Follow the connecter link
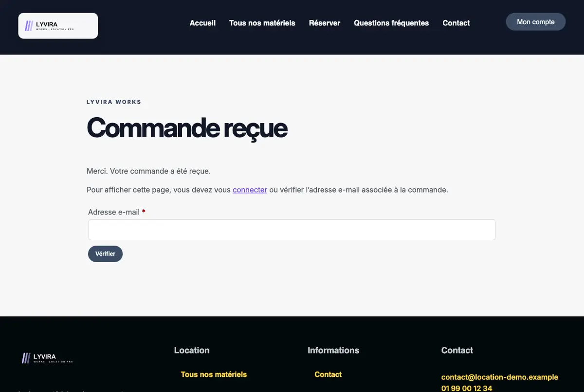The width and height of the screenshot is (584, 392). tap(250, 190)
